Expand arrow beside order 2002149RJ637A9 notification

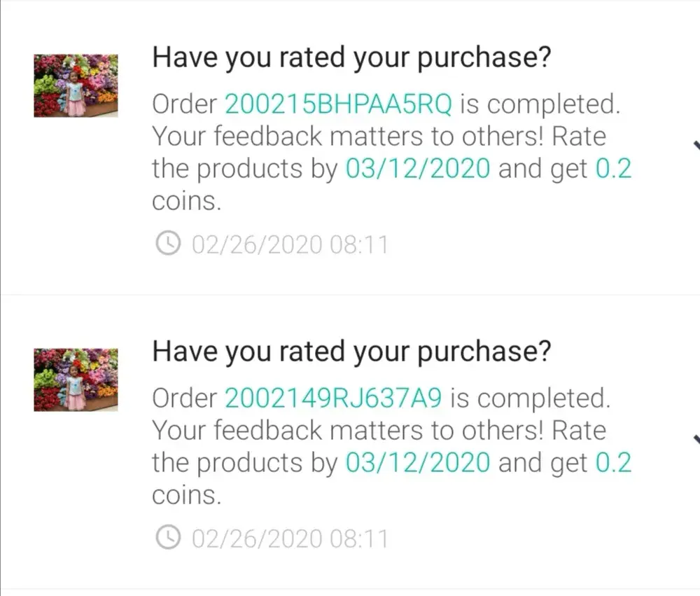pyautogui.click(x=696, y=440)
